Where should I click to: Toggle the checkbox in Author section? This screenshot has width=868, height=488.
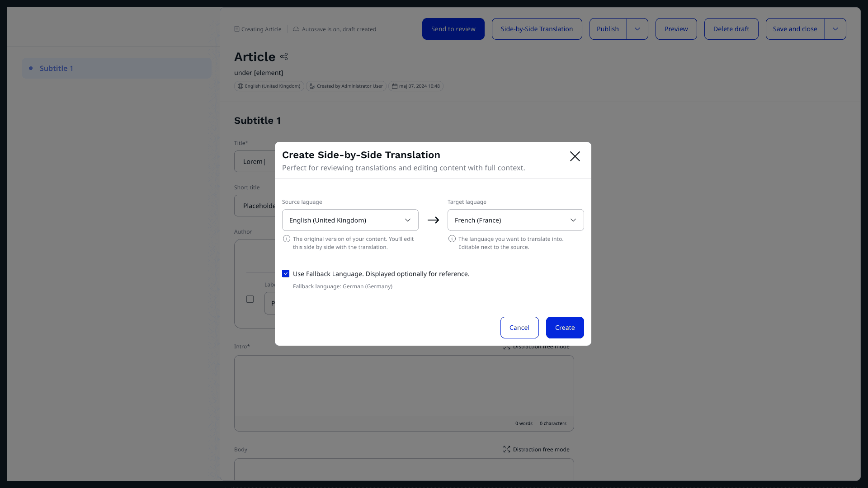click(250, 299)
